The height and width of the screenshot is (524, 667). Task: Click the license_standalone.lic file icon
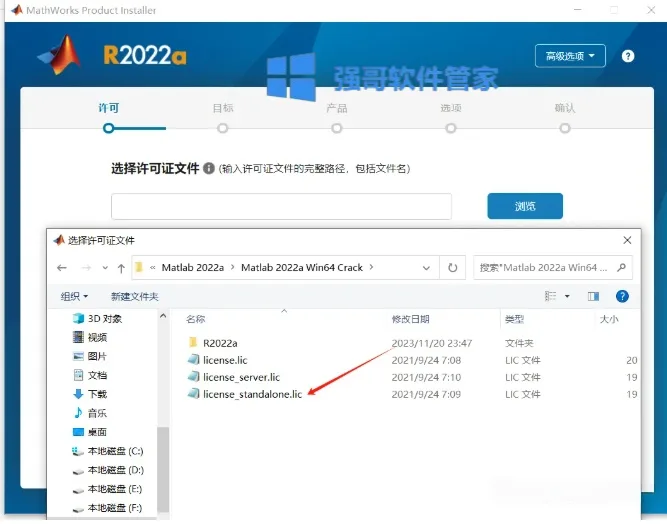click(x=193, y=394)
